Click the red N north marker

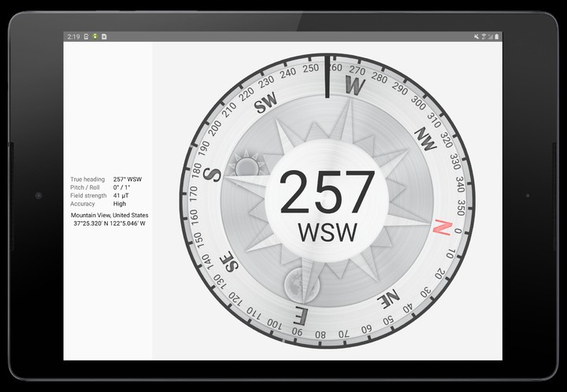443,228
